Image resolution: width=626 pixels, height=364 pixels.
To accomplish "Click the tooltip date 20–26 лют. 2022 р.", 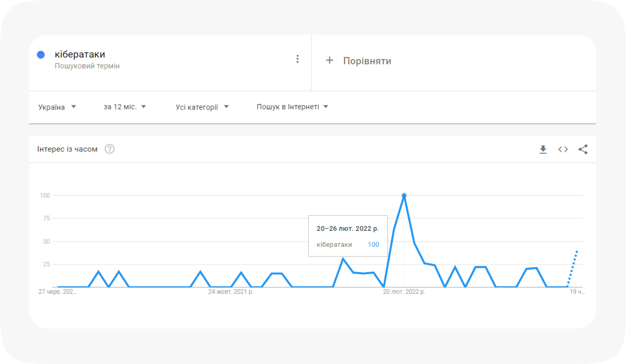I will pyautogui.click(x=348, y=229).
